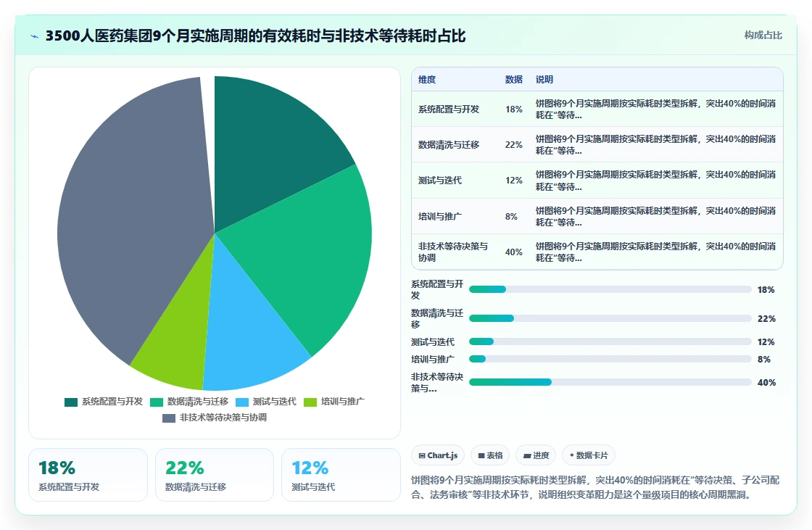Open the 18% 系统配置与开发 stat card
This screenshot has width=812, height=530.
[88, 475]
